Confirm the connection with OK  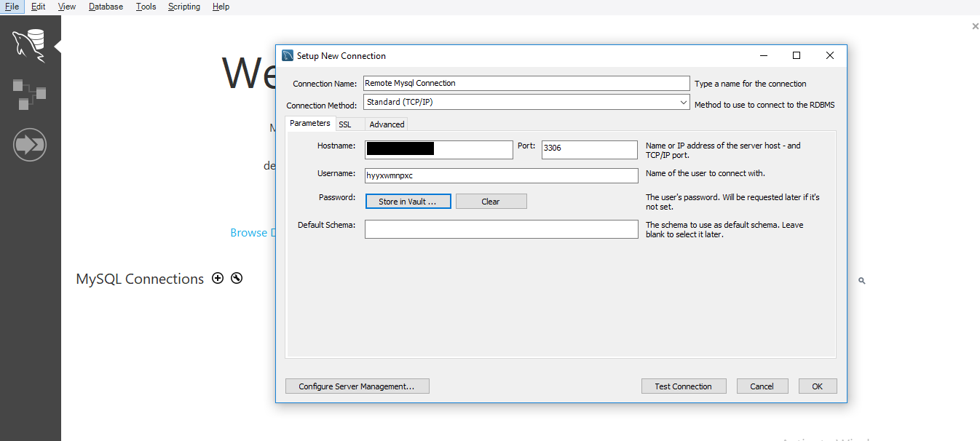[x=818, y=386]
